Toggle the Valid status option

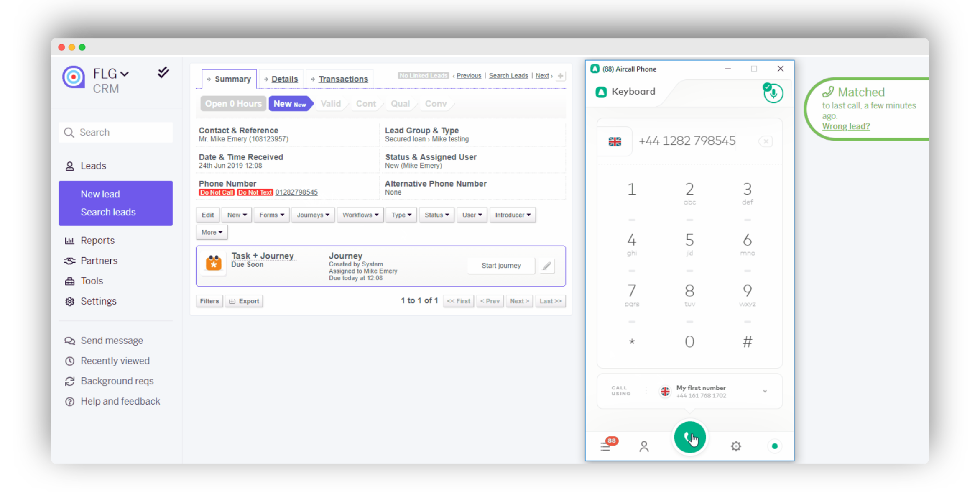[x=332, y=104]
